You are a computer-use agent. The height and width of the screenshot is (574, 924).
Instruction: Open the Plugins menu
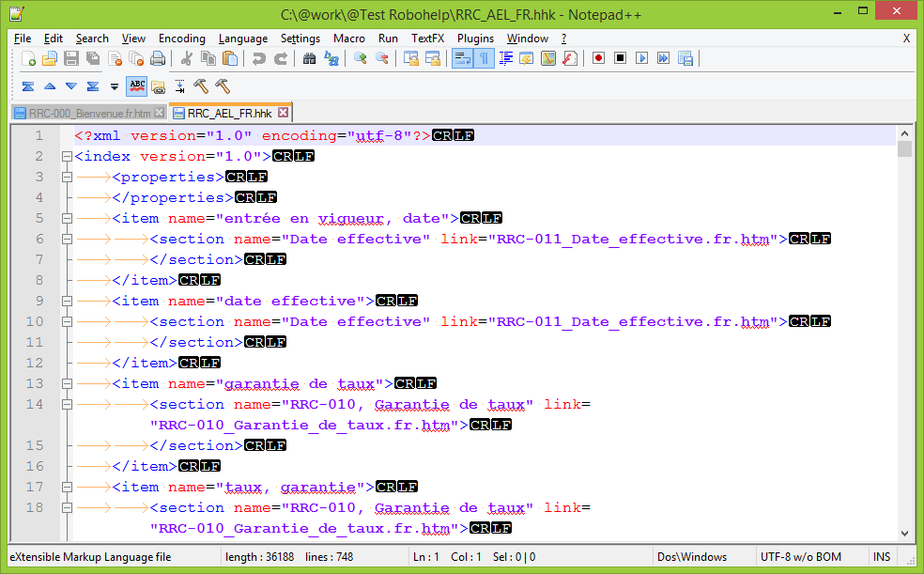pyautogui.click(x=475, y=39)
